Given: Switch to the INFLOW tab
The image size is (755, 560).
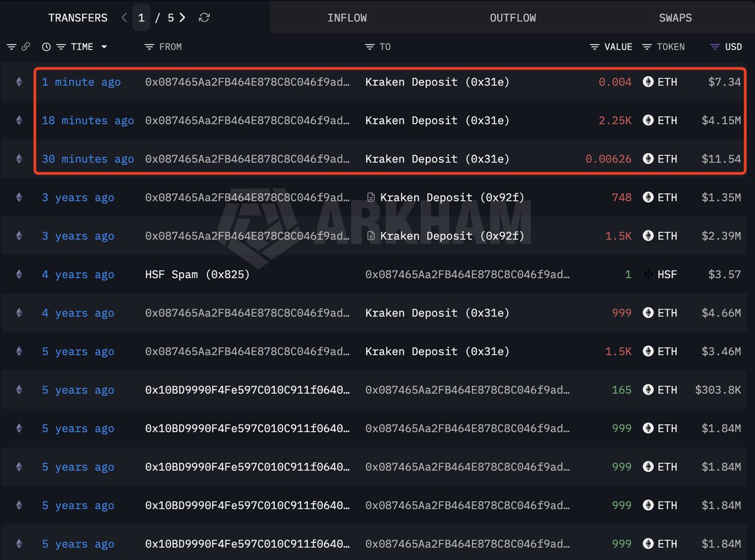Looking at the screenshot, I should (347, 18).
